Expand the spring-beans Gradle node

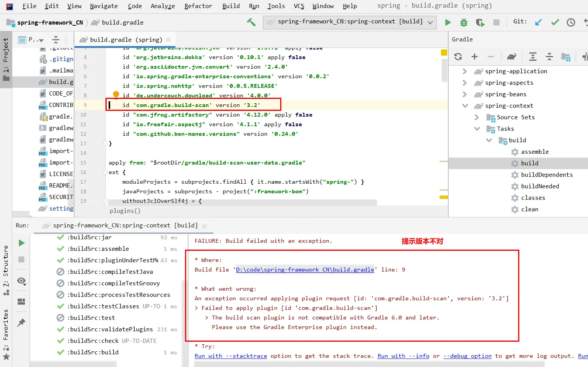click(464, 94)
